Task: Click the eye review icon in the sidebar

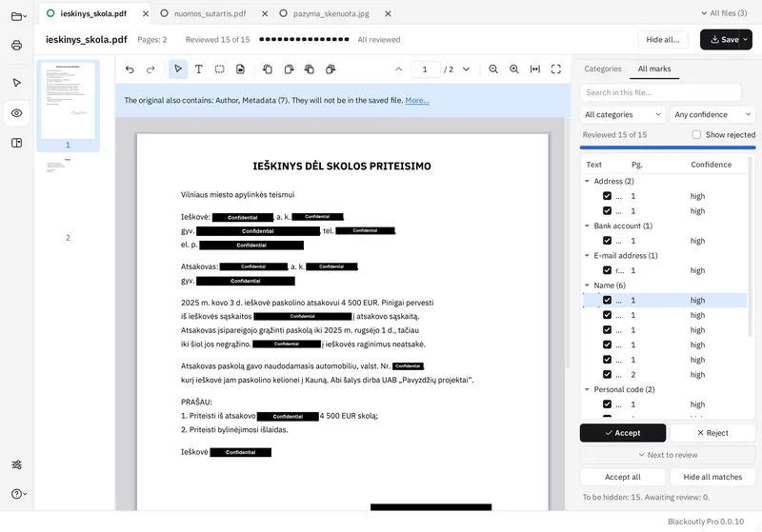Action: pos(16,113)
